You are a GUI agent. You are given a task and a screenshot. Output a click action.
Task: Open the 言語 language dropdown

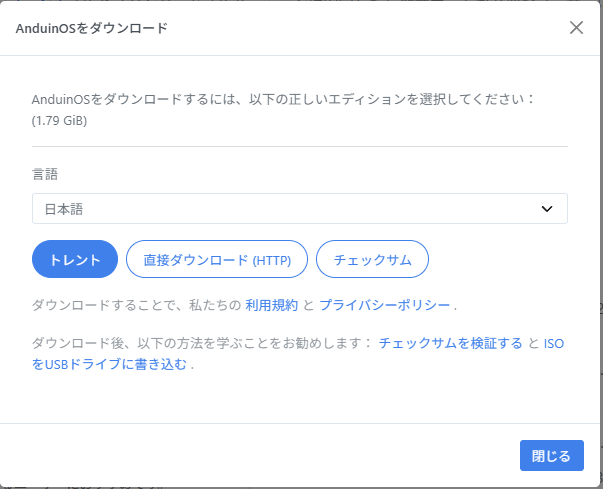(x=299, y=208)
